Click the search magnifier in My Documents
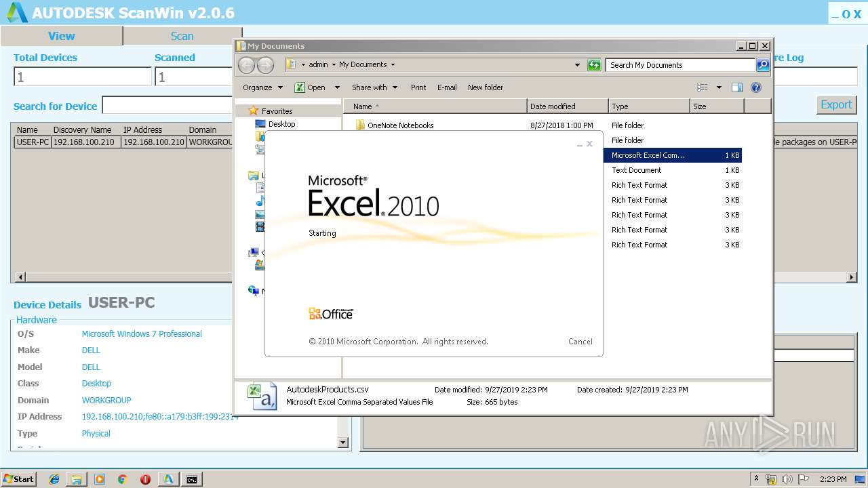Viewport: 868px width, 488px height. [x=763, y=65]
